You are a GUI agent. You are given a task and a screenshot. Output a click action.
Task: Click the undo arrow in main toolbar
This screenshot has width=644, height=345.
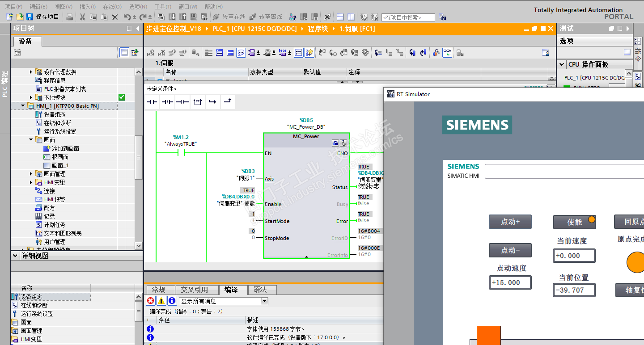127,17
